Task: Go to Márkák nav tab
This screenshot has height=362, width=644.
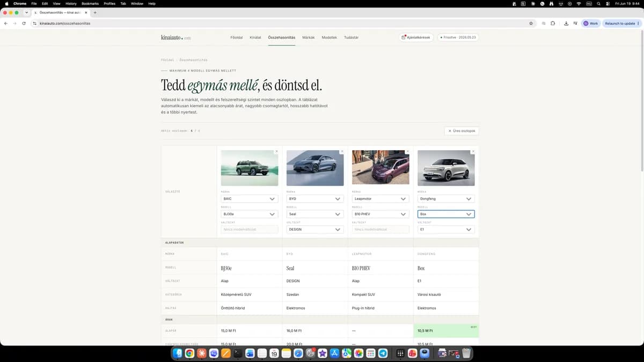Action: [309, 38]
